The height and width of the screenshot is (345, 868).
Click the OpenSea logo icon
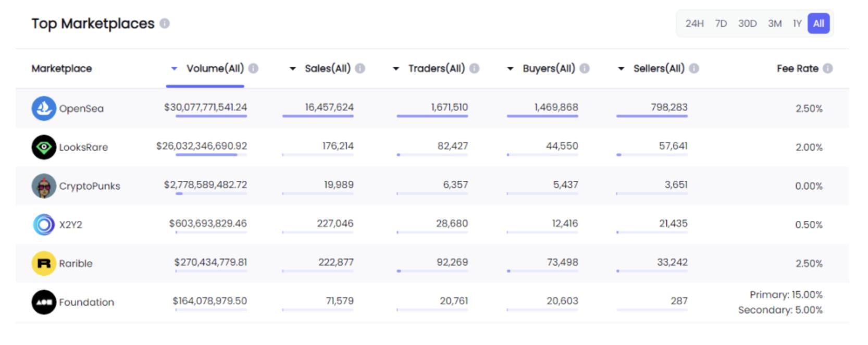pos(44,108)
